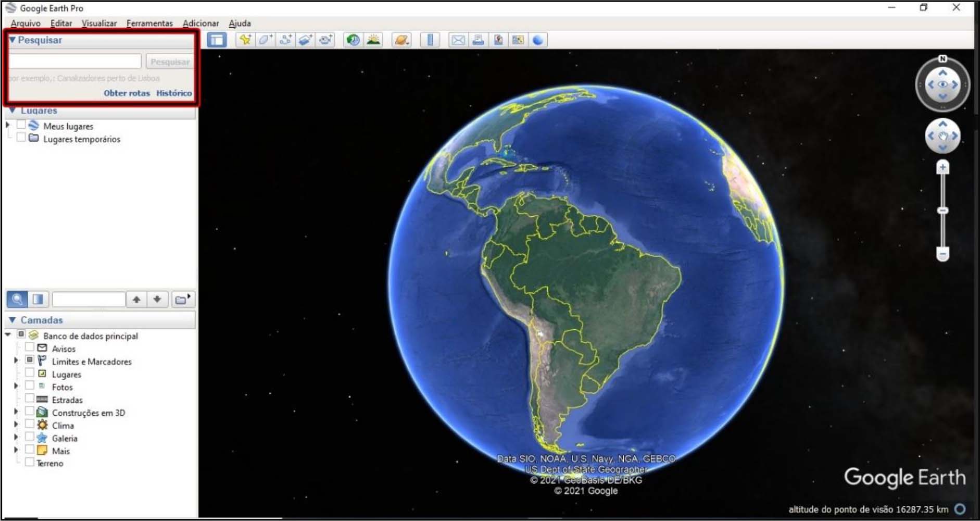Open the Adicionar menu
The height and width of the screenshot is (521, 980).
(200, 23)
